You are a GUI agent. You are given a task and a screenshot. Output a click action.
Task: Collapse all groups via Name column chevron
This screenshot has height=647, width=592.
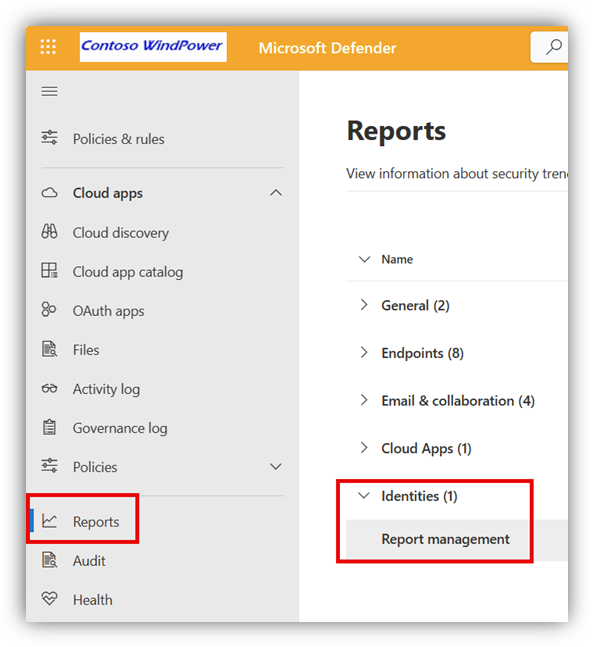(x=364, y=259)
